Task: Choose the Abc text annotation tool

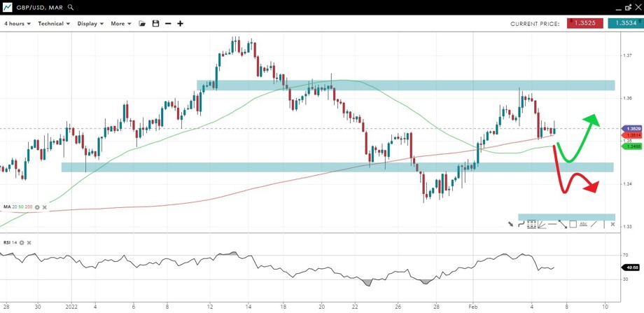Action: coord(583,224)
